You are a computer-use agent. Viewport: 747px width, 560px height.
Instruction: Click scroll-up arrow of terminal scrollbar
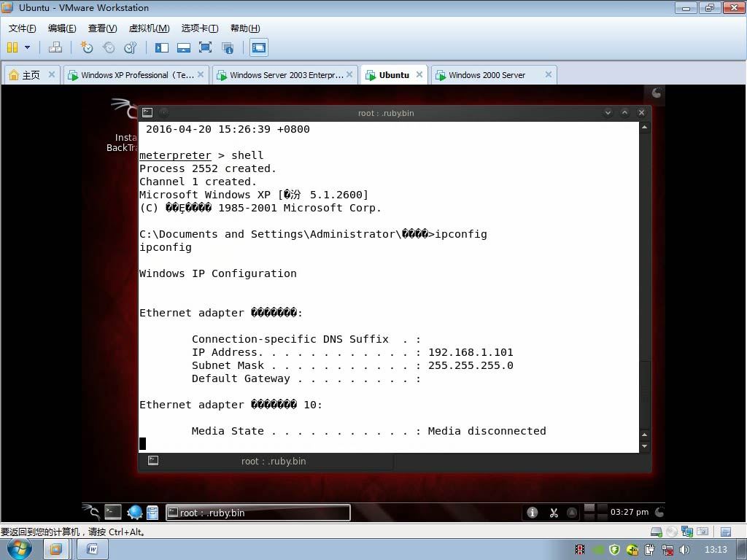pyautogui.click(x=645, y=127)
